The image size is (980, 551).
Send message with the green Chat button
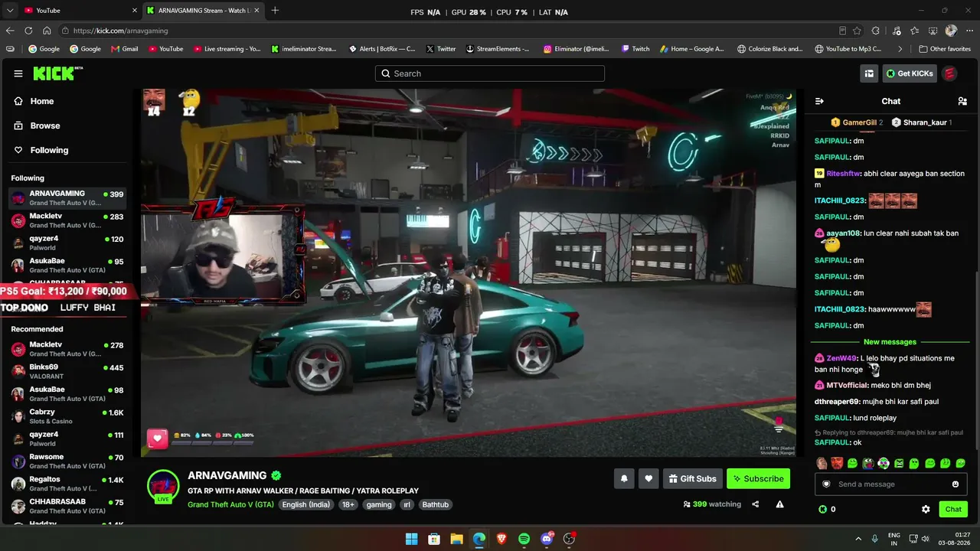point(953,509)
